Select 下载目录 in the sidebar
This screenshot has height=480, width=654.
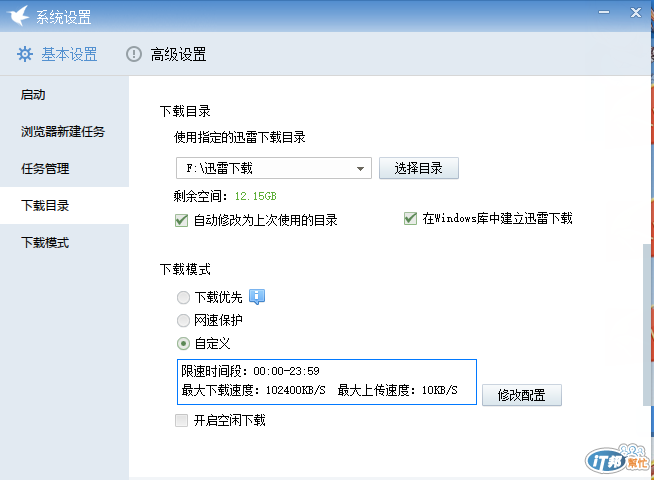coord(65,206)
